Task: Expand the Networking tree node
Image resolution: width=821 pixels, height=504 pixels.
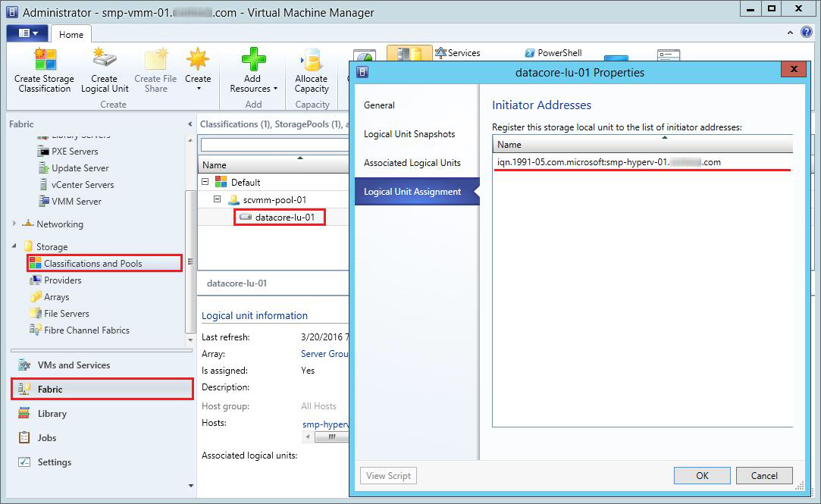Action: coord(14,224)
